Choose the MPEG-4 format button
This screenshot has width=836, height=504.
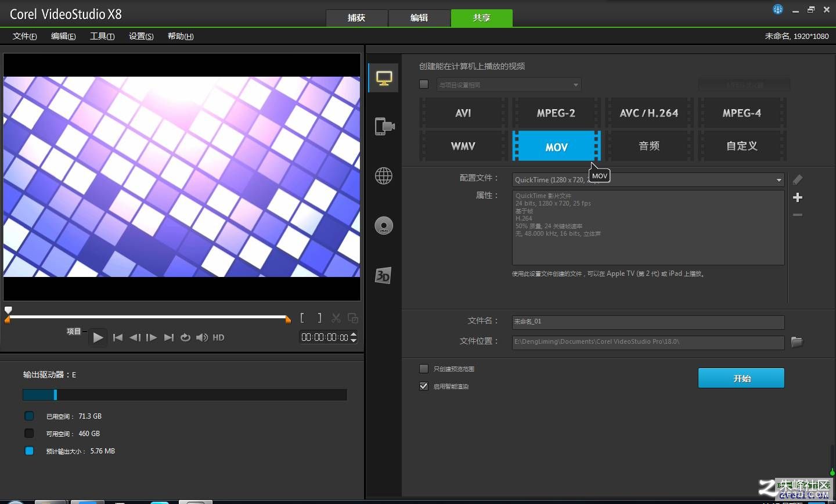click(x=742, y=113)
